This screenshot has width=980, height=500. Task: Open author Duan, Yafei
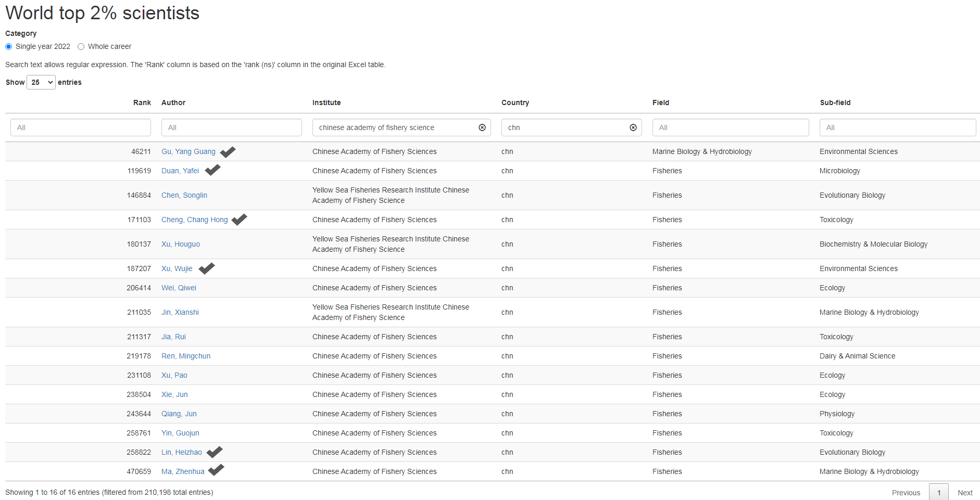[x=180, y=171]
